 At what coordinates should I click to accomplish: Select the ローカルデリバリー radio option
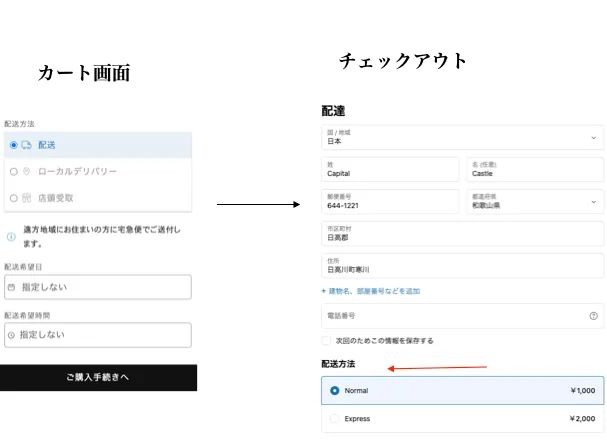(13, 172)
